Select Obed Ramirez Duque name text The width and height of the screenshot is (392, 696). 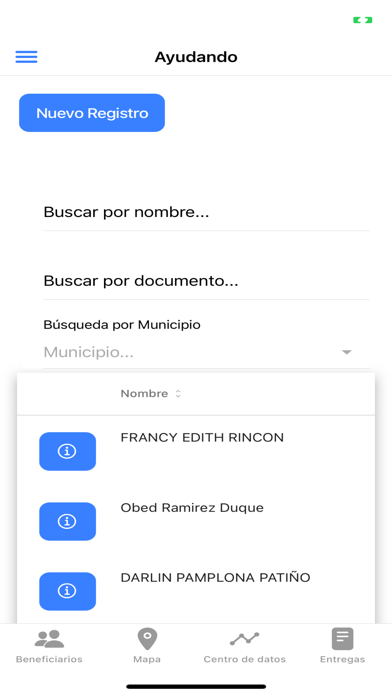click(x=192, y=508)
